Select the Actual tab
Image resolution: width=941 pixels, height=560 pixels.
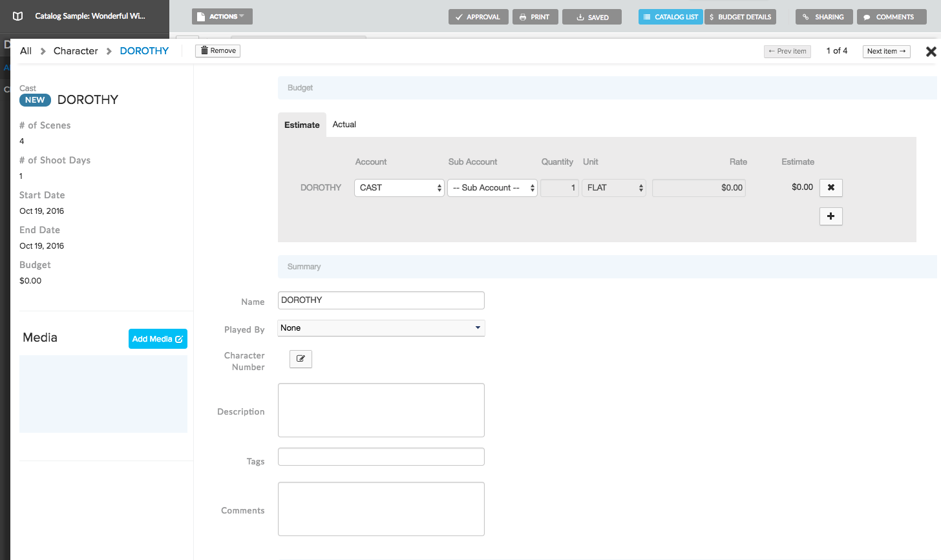click(344, 124)
